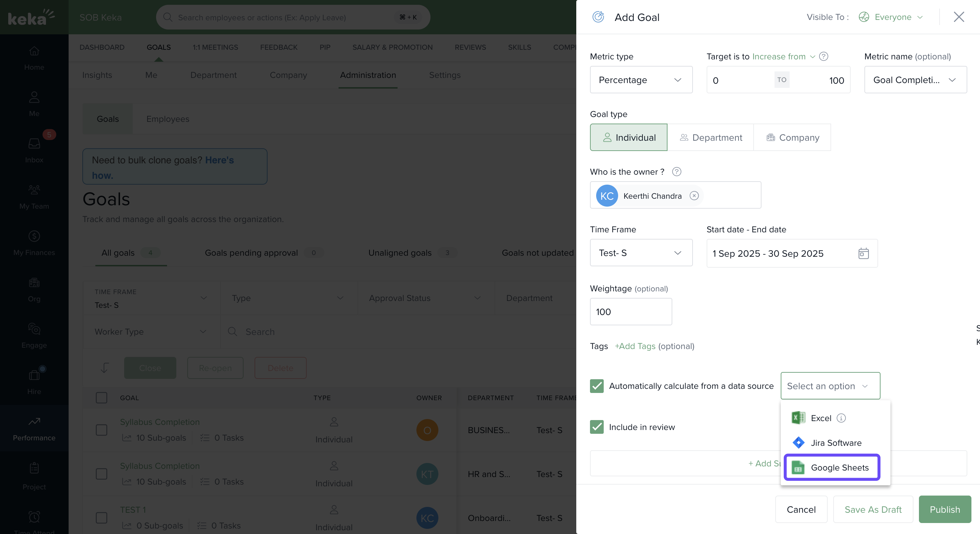Open the Metric type Percentage dropdown
The height and width of the screenshot is (534, 980).
coord(641,80)
